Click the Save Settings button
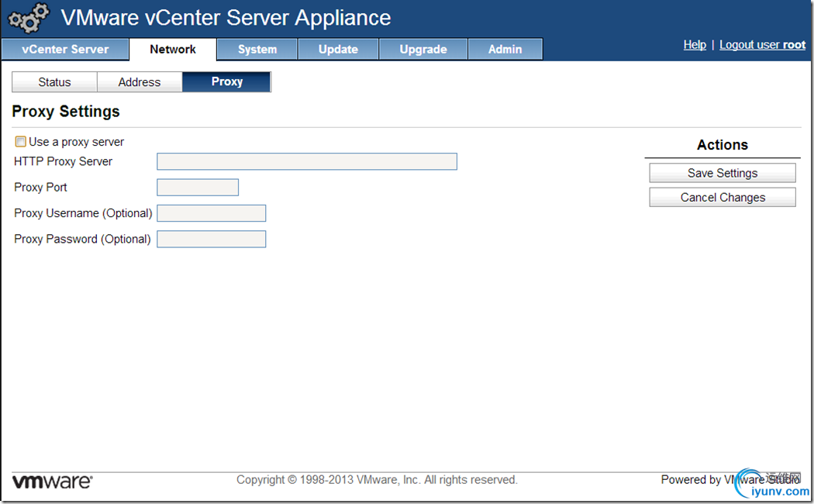 click(723, 173)
